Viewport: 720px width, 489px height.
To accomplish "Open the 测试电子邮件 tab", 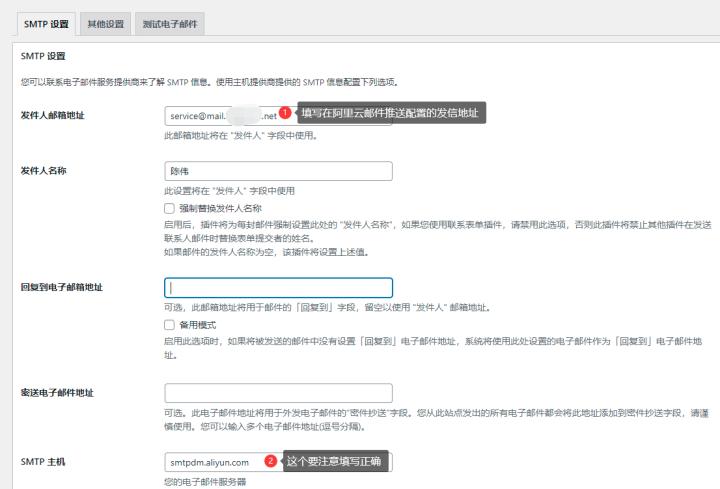I will point(170,24).
